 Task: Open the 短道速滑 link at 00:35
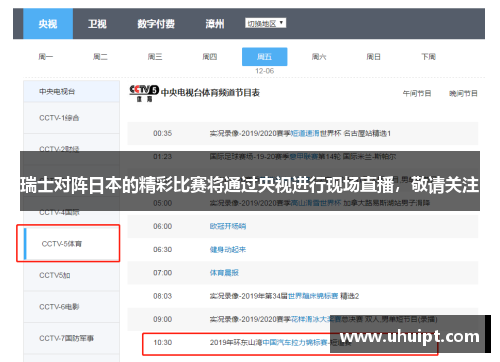click(x=305, y=133)
